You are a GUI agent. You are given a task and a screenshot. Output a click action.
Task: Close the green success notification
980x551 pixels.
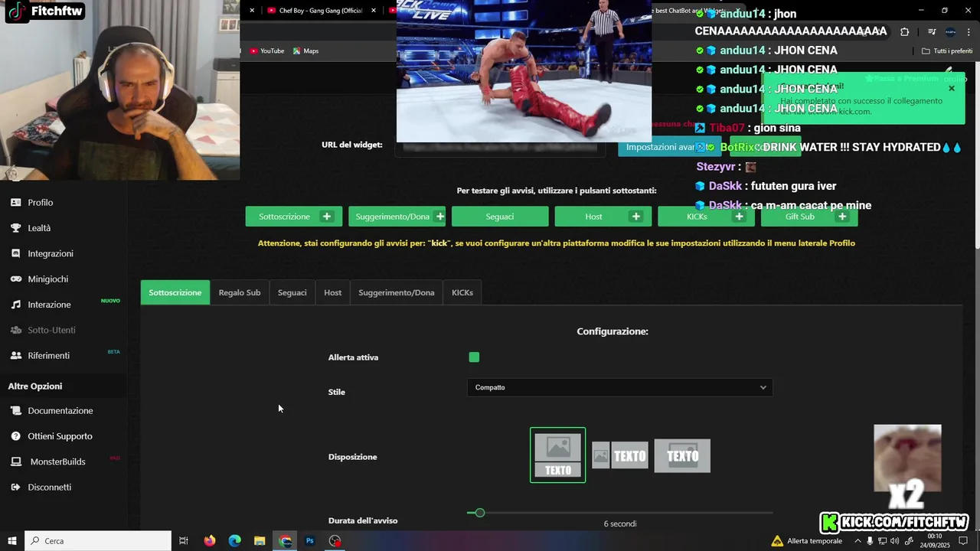[952, 89]
